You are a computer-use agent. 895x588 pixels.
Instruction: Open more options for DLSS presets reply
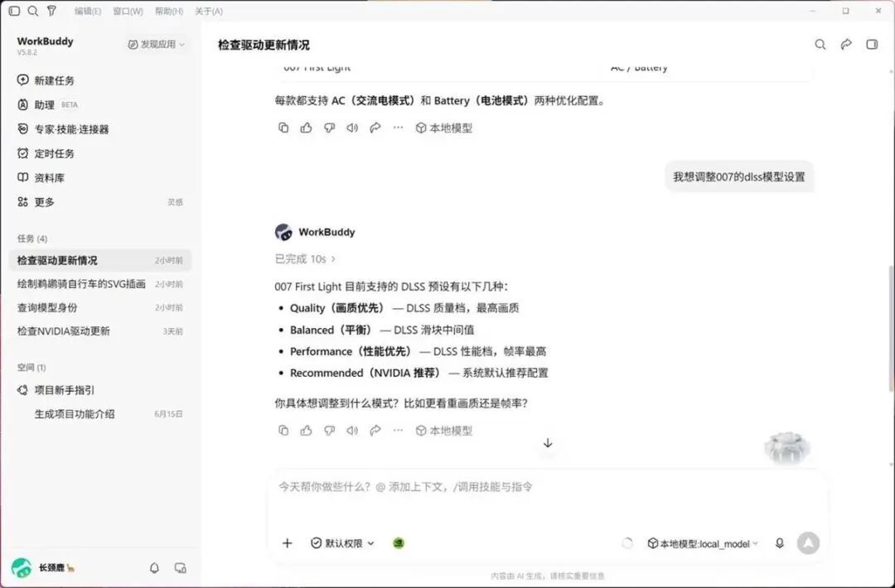pos(398,431)
